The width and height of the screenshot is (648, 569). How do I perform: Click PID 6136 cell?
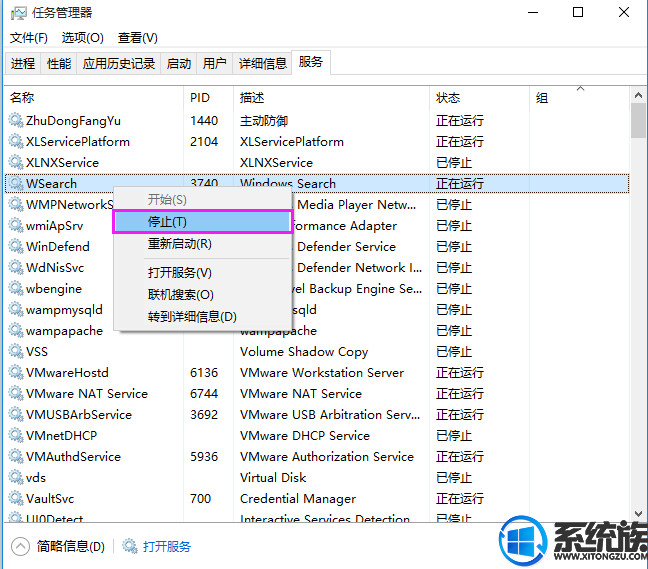click(x=204, y=373)
